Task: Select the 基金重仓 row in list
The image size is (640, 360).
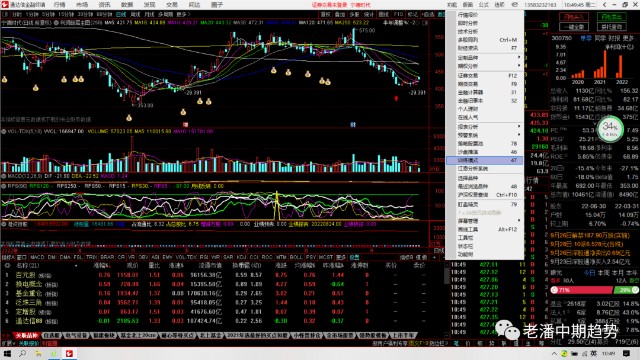Action: pyautogui.click(x=222, y=293)
